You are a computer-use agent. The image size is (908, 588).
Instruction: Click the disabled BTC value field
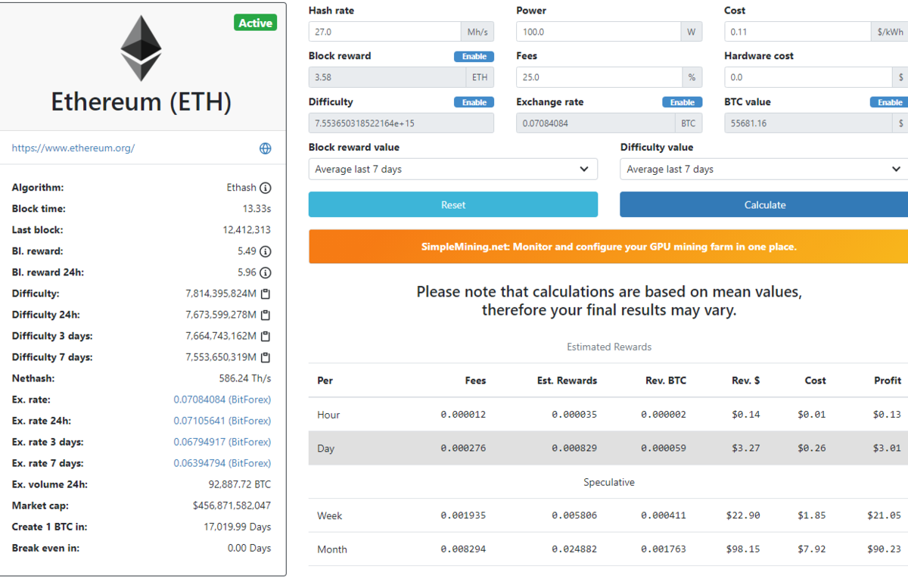[808, 123]
